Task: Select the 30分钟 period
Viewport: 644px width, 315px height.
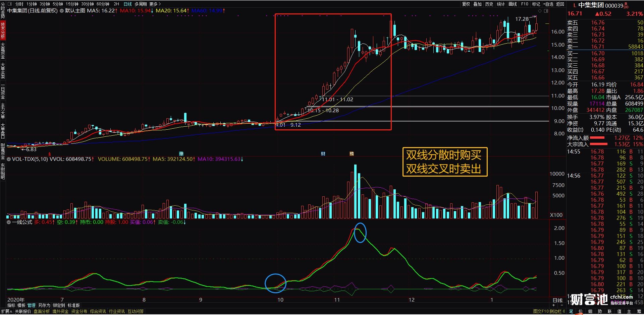Action: tap(87, 4)
